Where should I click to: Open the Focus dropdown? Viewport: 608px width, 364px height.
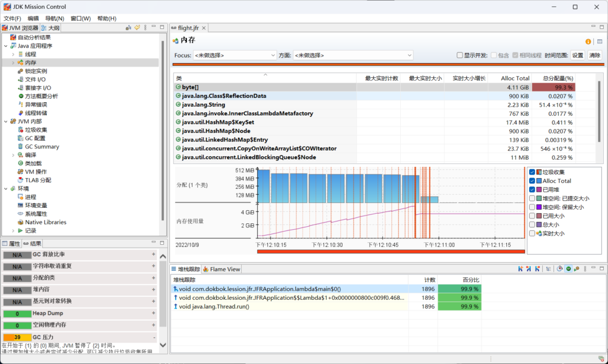click(x=235, y=55)
